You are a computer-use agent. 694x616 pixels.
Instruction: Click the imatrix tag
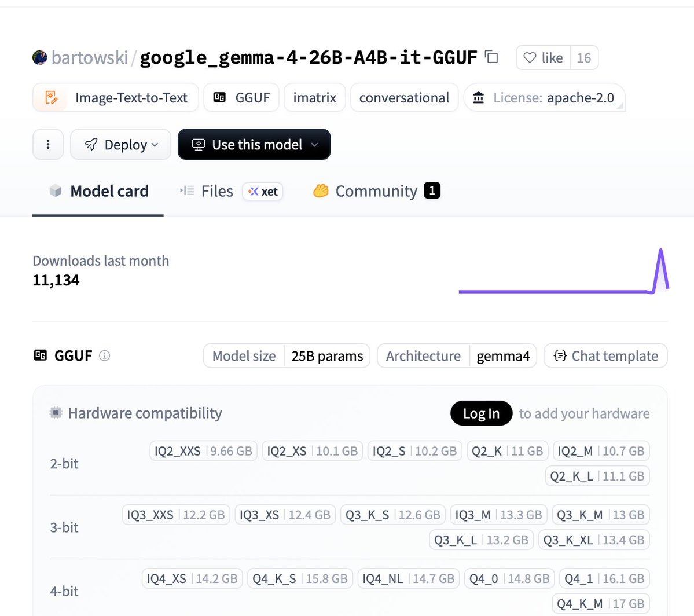314,97
